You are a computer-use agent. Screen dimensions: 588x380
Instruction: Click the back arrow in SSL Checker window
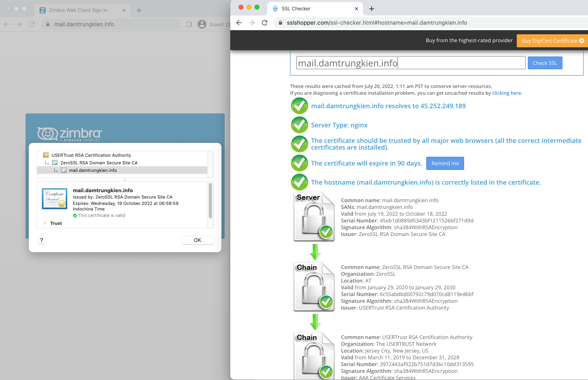(239, 23)
